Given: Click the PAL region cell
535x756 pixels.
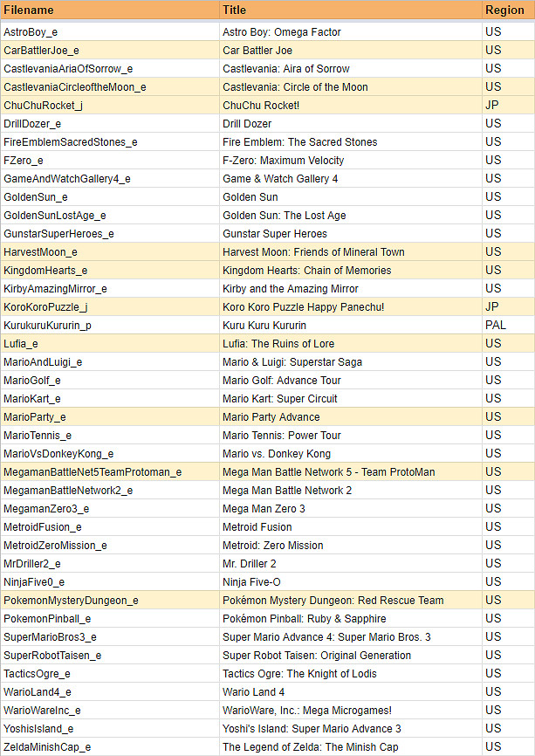Looking at the screenshot, I should (496, 326).
